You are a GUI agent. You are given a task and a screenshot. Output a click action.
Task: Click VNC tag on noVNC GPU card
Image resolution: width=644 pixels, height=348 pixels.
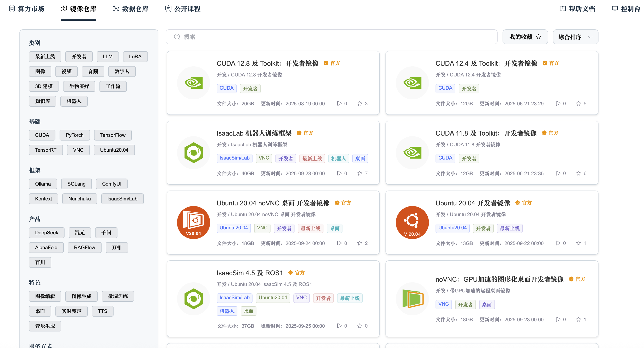pos(444,304)
